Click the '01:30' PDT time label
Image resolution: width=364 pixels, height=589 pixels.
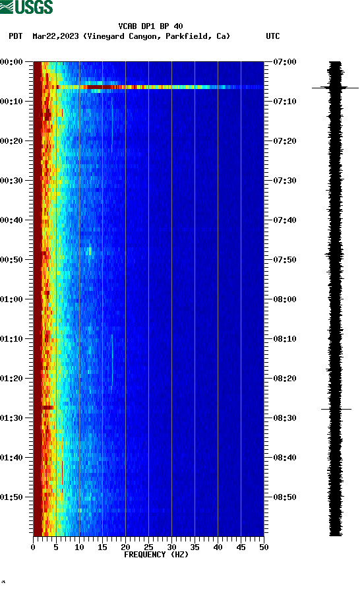pos(12,418)
